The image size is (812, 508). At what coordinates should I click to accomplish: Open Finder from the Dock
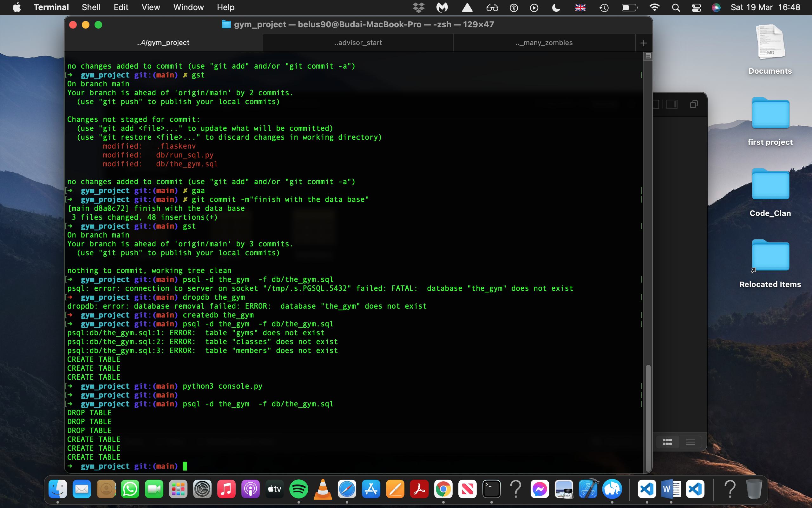[58, 489]
